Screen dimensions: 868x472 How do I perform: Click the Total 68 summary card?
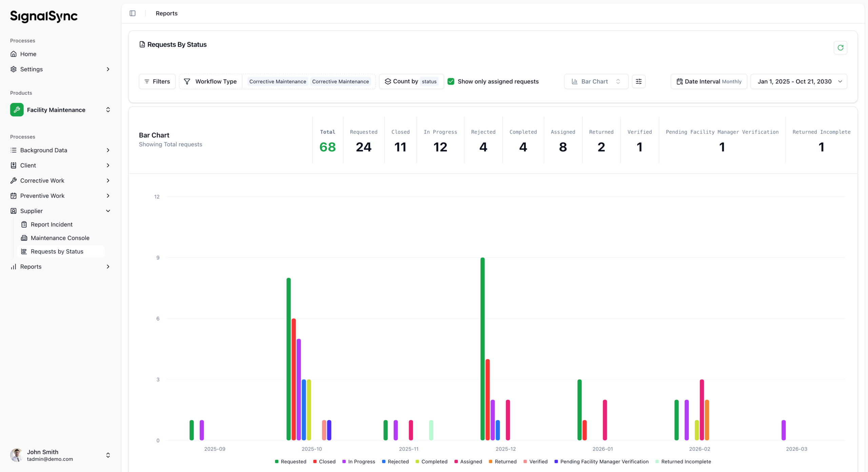click(327, 140)
